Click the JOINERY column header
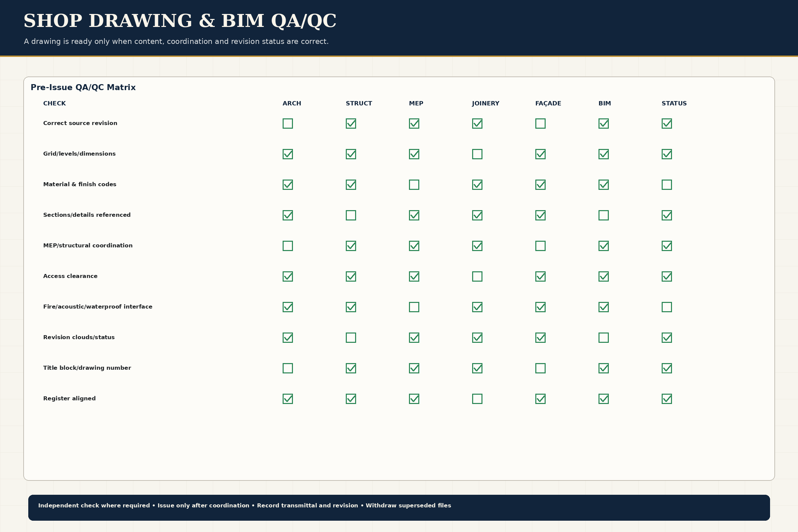 (x=485, y=103)
